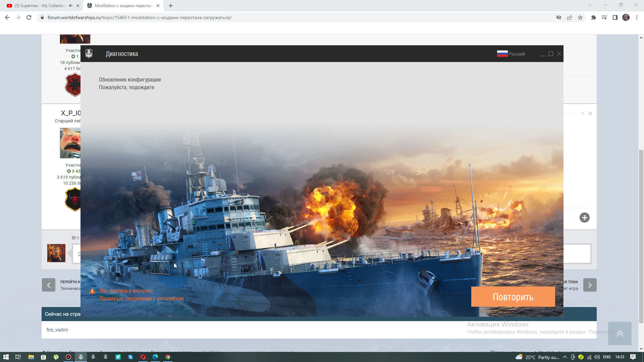Click the restore/maximize button on Diagnostics window
Screen dimensions: 644x362
(x=551, y=54)
